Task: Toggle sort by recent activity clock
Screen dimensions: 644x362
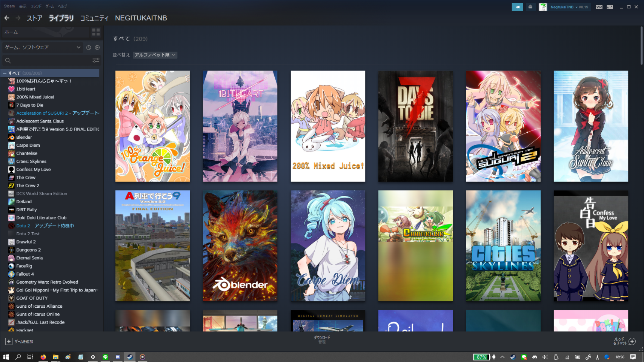Action: pyautogui.click(x=89, y=48)
